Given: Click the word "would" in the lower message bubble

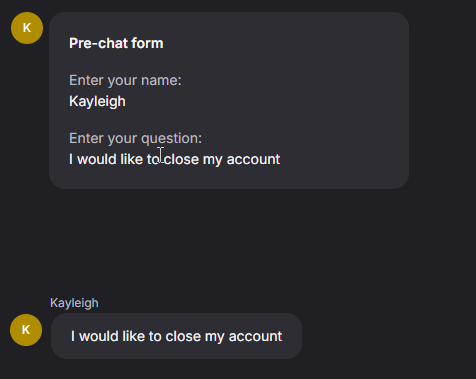Looking at the screenshot, I should [99, 336].
